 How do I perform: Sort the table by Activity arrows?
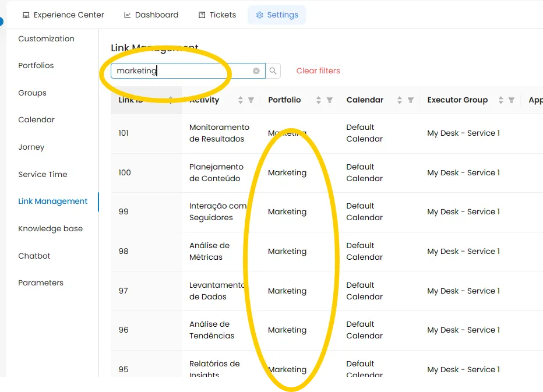pyautogui.click(x=241, y=100)
